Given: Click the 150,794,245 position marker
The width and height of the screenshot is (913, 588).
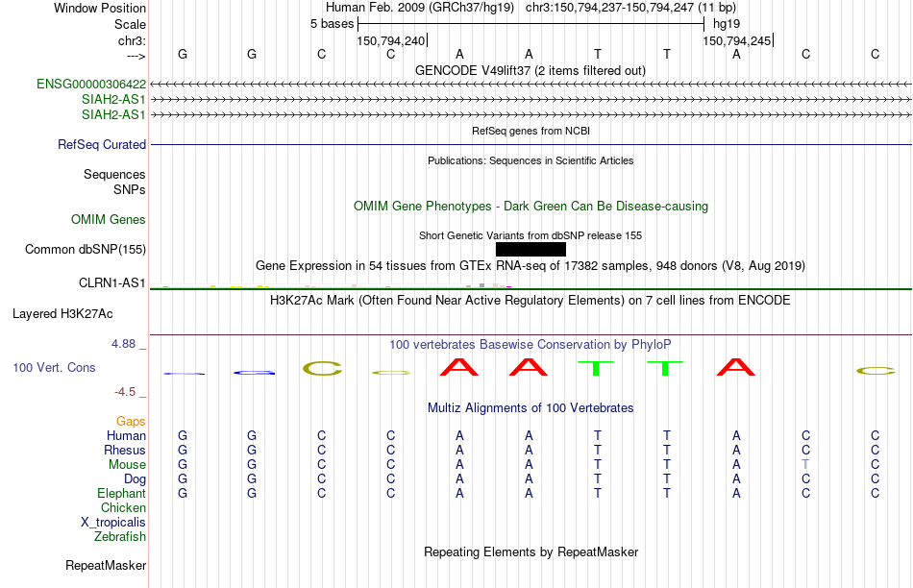Looking at the screenshot, I should (738, 40).
